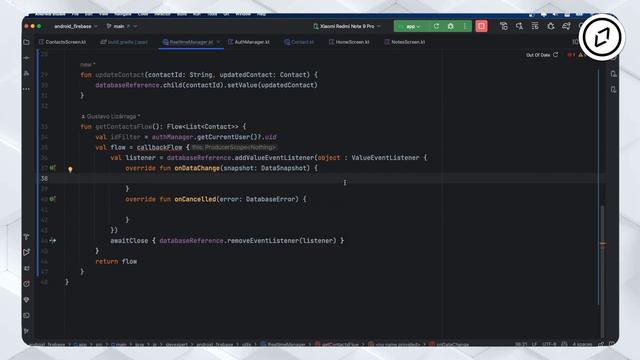640x360 pixels.
Task: Click the 'return flow' statement
Action: pyautogui.click(x=116, y=261)
